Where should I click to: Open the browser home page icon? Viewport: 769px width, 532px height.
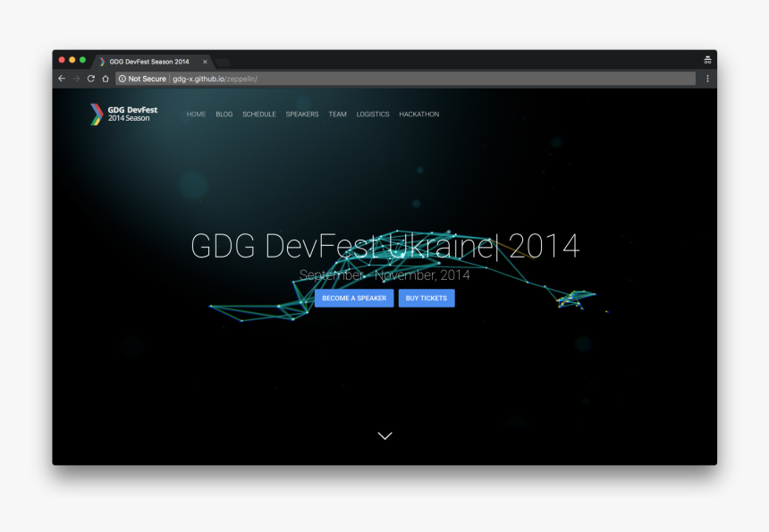coord(105,79)
